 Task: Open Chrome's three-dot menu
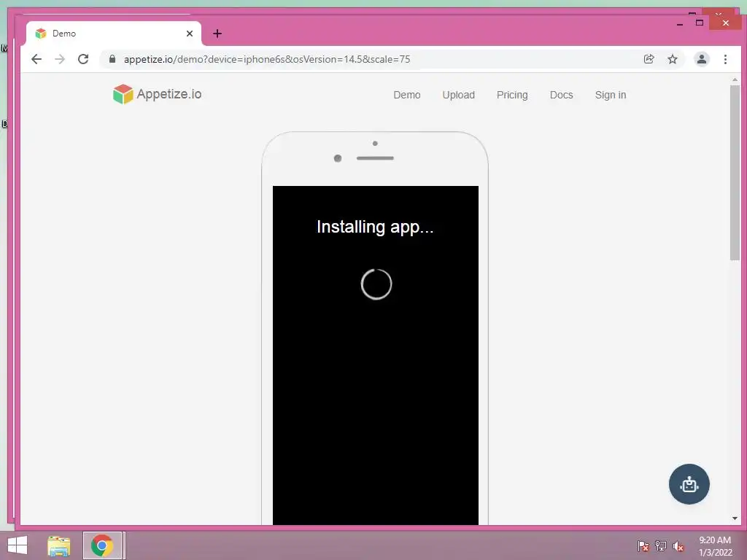pyautogui.click(x=725, y=59)
